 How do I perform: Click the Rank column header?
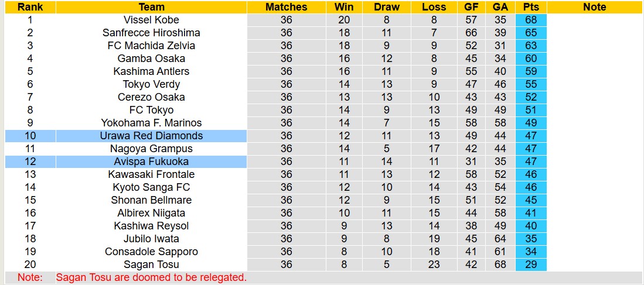(30, 7)
